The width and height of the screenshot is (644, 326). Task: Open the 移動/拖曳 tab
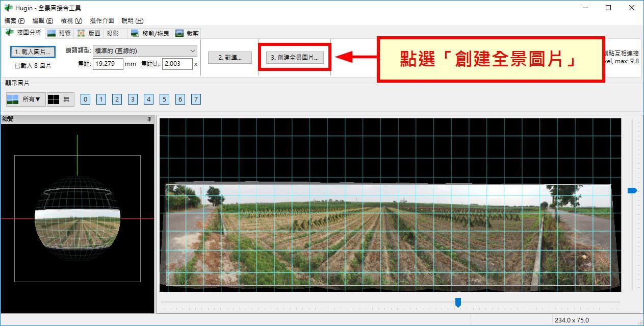(x=150, y=34)
